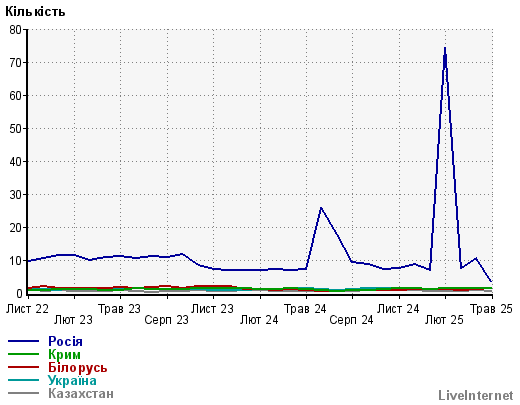This screenshot has height=405, width=520.
Task: Click the 80 value on y-axis
Action: pos(16,30)
